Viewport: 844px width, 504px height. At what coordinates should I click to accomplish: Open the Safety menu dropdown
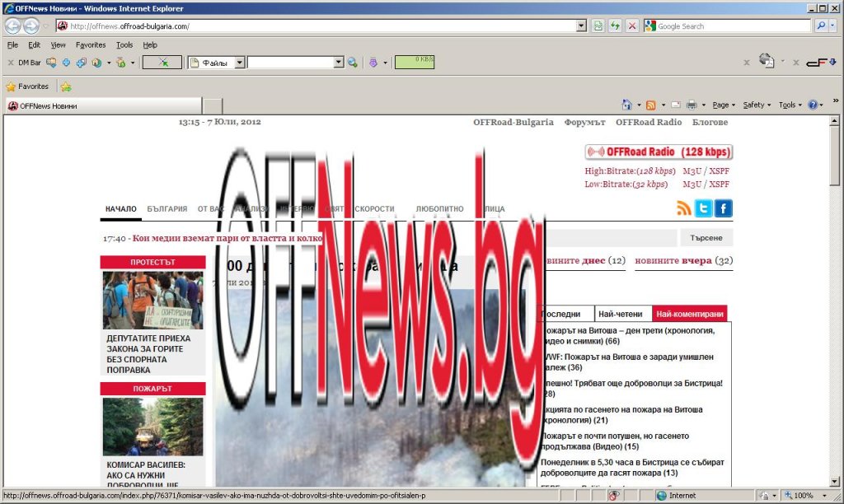coord(757,105)
